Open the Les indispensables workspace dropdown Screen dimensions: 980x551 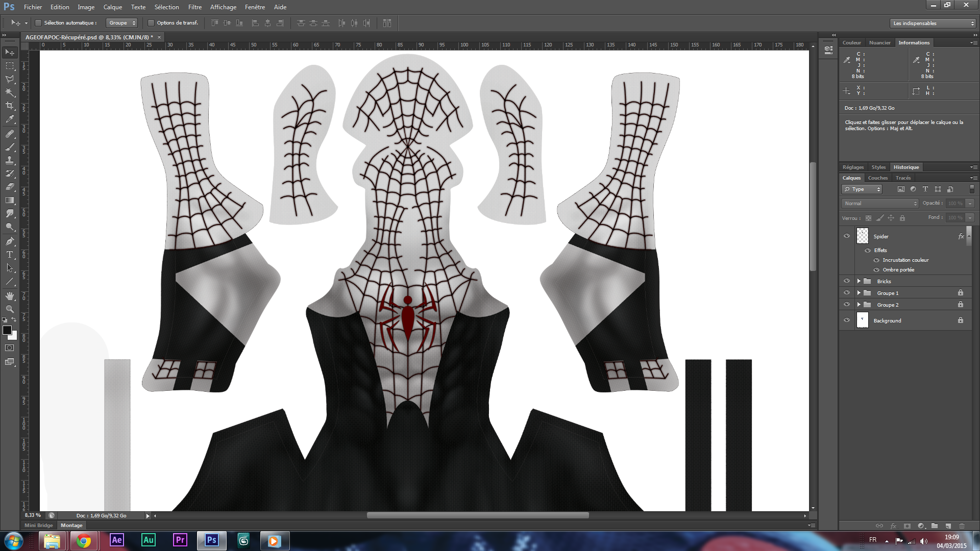point(933,23)
